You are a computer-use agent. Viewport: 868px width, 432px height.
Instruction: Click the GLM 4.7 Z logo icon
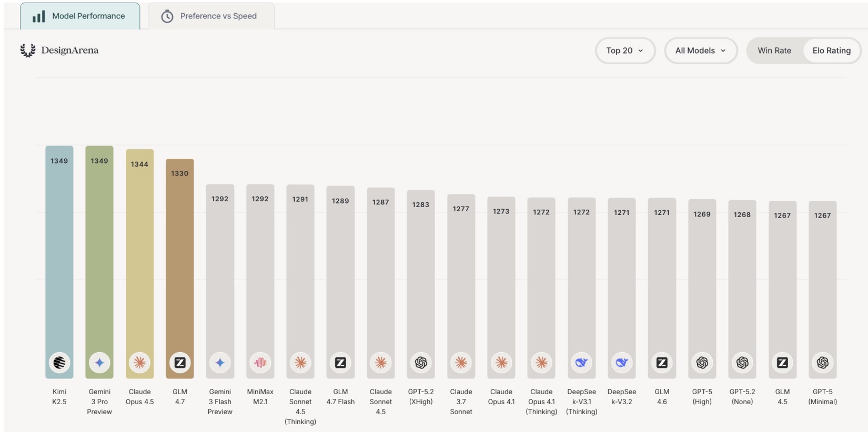180,363
